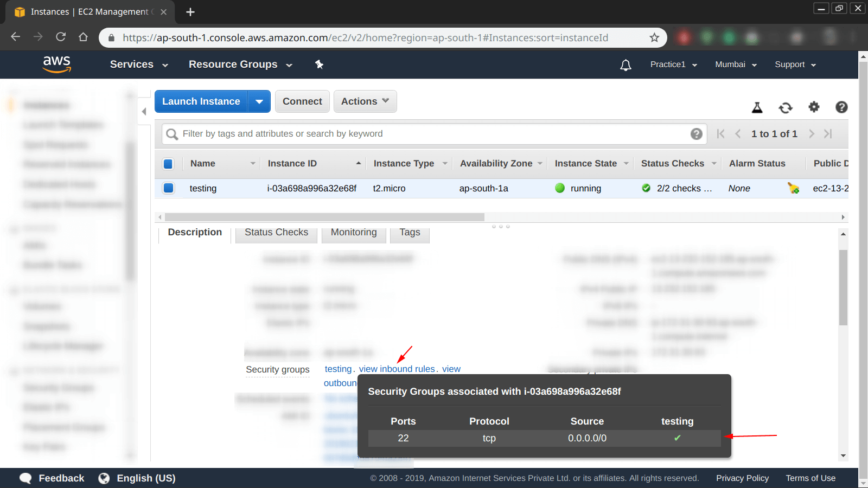Collapse the left navigation pane arrow
The height and width of the screenshot is (488, 868).
(144, 111)
